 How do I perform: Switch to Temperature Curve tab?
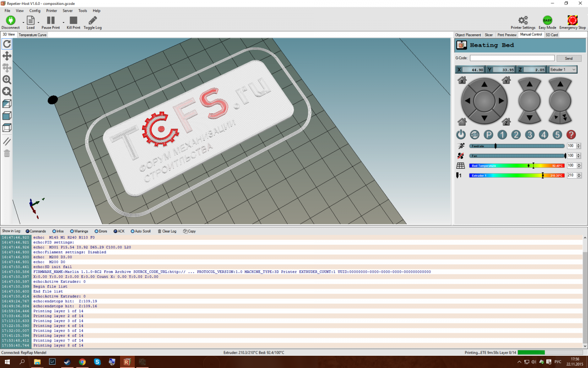pos(33,35)
